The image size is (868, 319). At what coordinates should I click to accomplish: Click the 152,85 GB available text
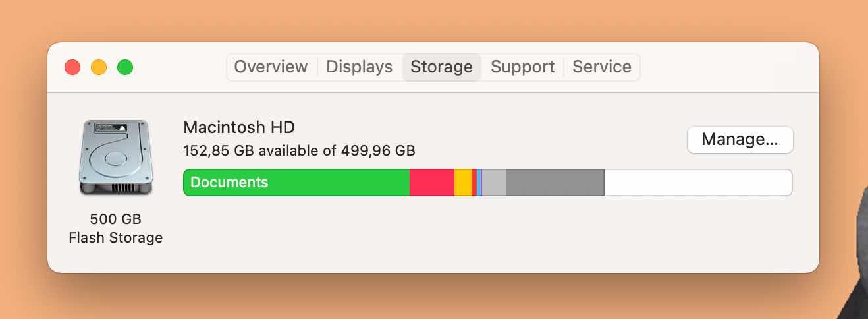299,150
